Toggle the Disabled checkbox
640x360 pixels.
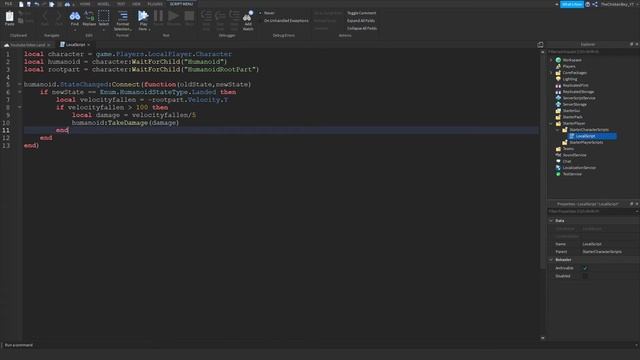pos(585,276)
